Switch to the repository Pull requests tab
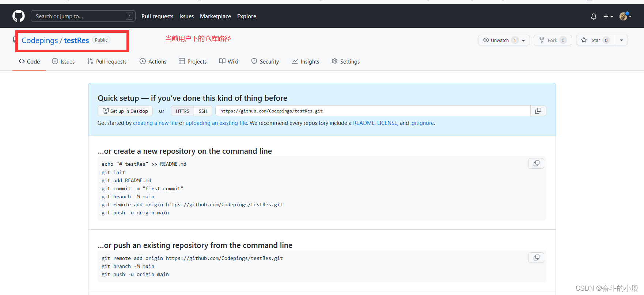 107,62
